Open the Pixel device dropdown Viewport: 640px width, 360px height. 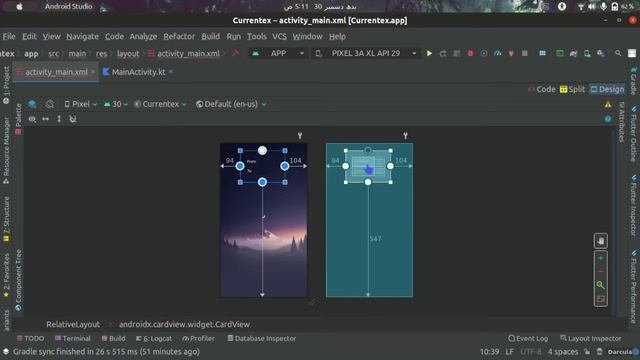80,104
